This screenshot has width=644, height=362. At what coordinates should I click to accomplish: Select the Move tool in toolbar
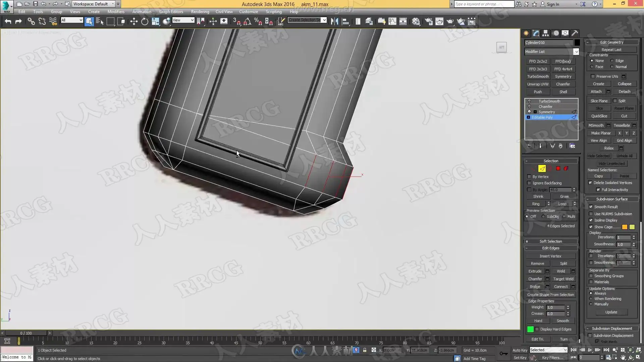click(x=134, y=22)
